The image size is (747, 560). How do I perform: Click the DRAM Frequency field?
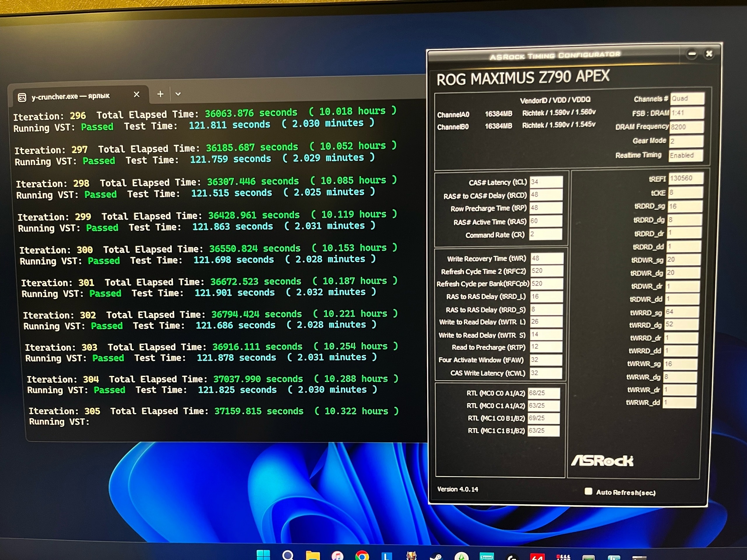pyautogui.click(x=687, y=127)
